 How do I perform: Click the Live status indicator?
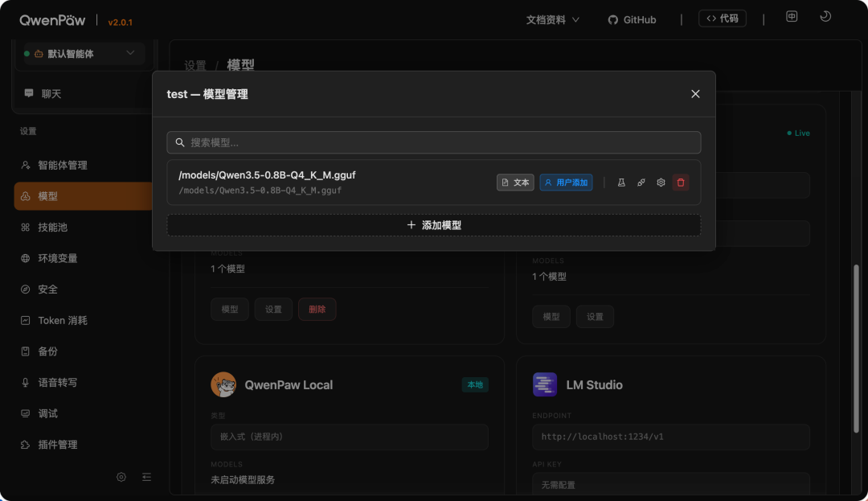[798, 133]
